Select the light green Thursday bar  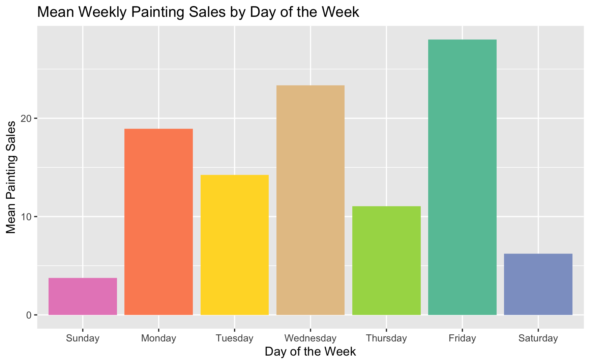pos(386,260)
